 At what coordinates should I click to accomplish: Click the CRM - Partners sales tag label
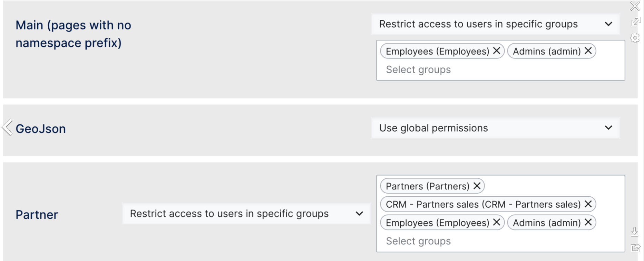click(x=483, y=204)
